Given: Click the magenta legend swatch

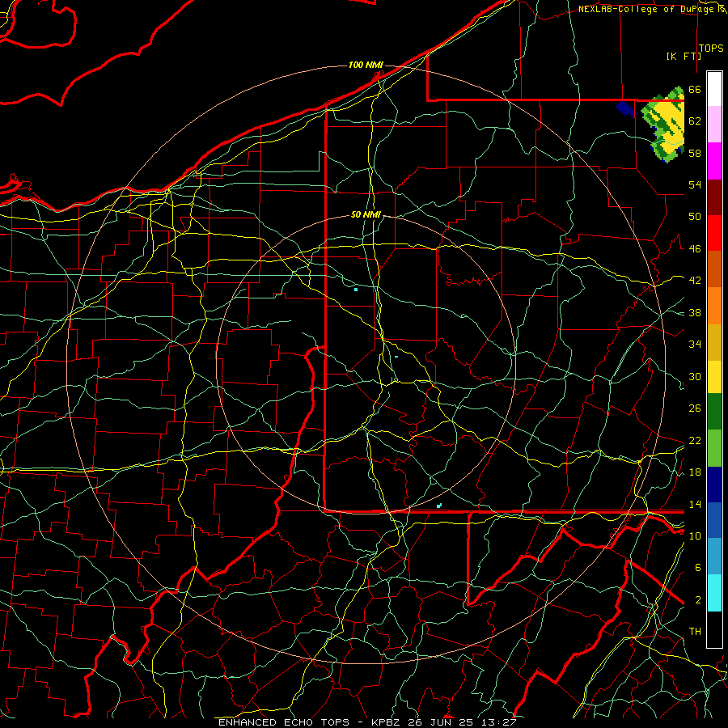Looking at the screenshot, I should (x=714, y=161).
